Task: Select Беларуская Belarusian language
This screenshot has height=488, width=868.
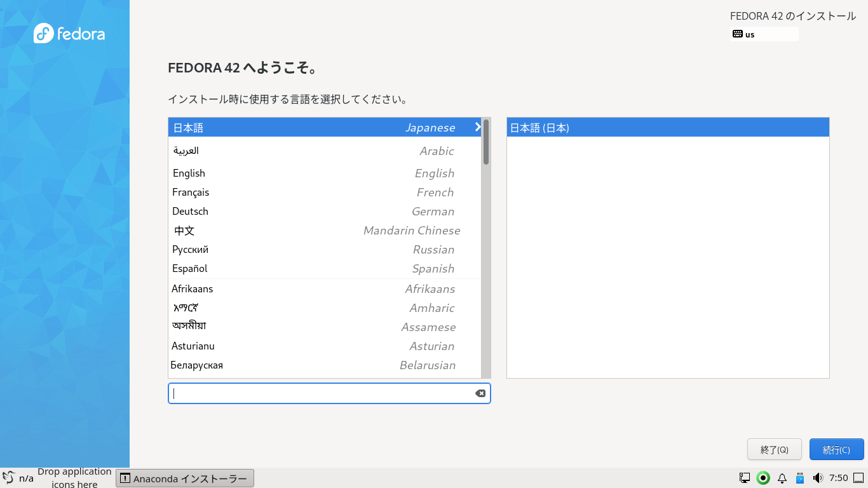Action: pyautogui.click(x=325, y=365)
